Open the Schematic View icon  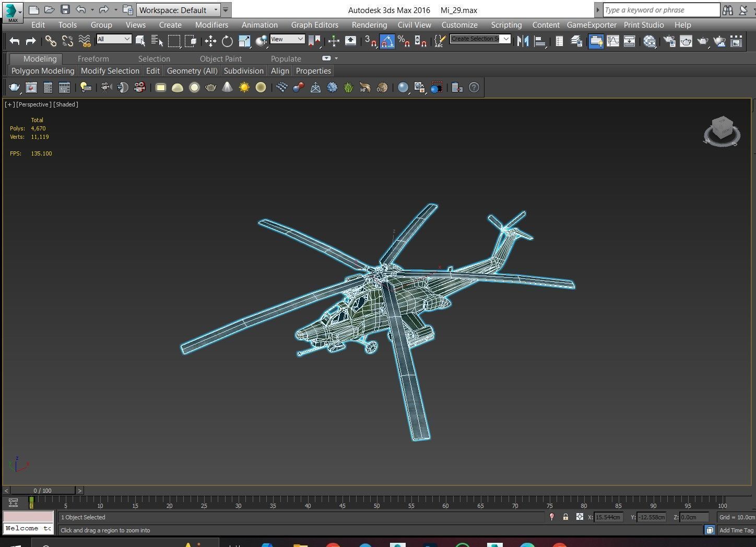[x=629, y=41]
